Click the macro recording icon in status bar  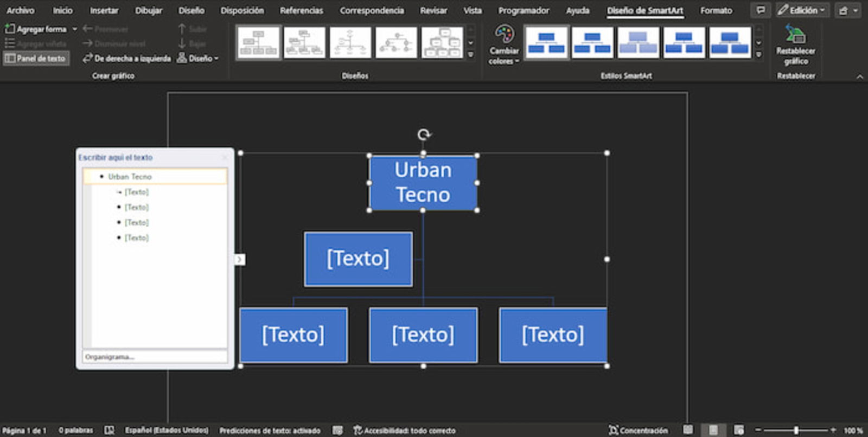click(x=337, y=430)
